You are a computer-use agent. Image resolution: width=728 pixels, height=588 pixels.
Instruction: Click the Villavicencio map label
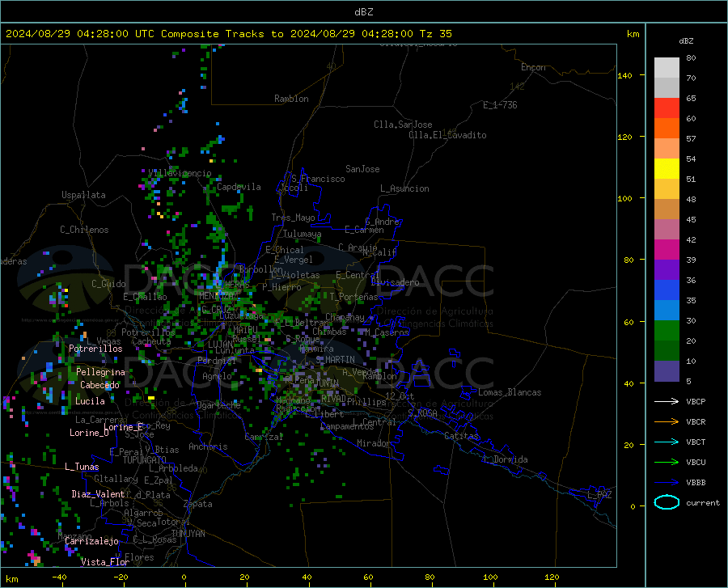[x=180, y=173]
